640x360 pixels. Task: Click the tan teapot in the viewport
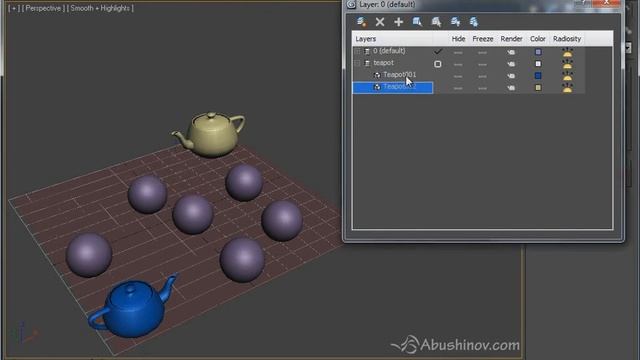click(x=210, y=135)
